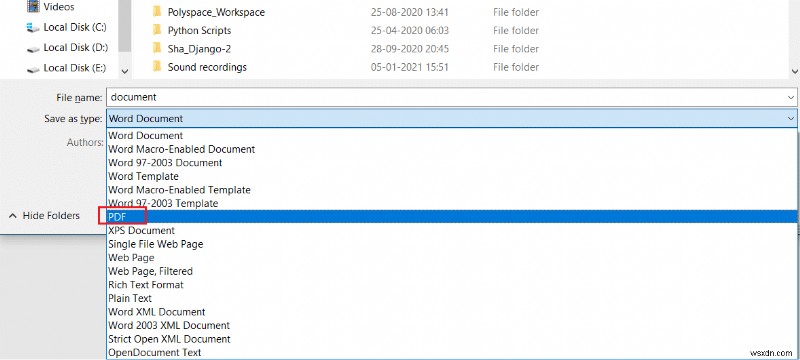The height and width of the screenshot is (360, 800).
Task: Click date 25-08-2020 13:41
Action: point(410,12)
